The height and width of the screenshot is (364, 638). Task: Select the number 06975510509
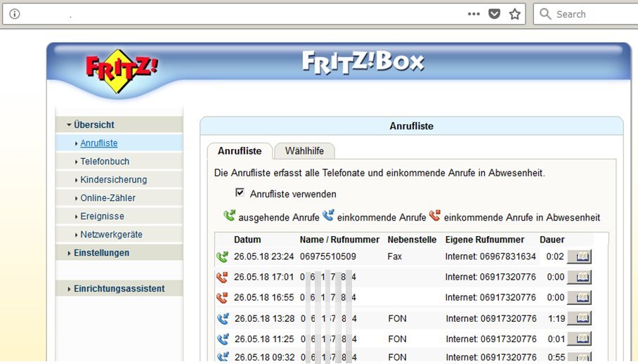click(x=328, y=256)
